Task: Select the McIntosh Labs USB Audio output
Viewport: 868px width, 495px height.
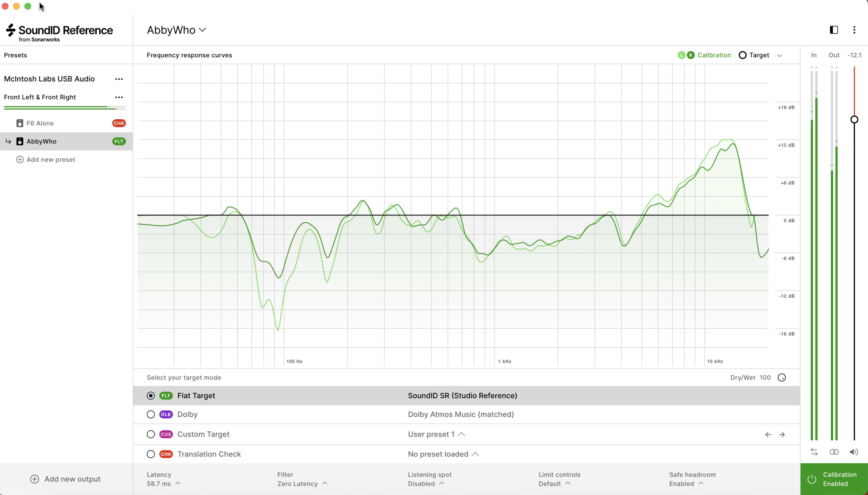Action: (50, 79)
